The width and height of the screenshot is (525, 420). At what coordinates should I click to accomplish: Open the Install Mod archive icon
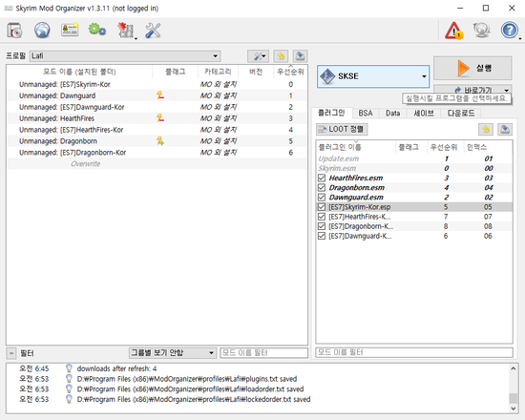14,31
